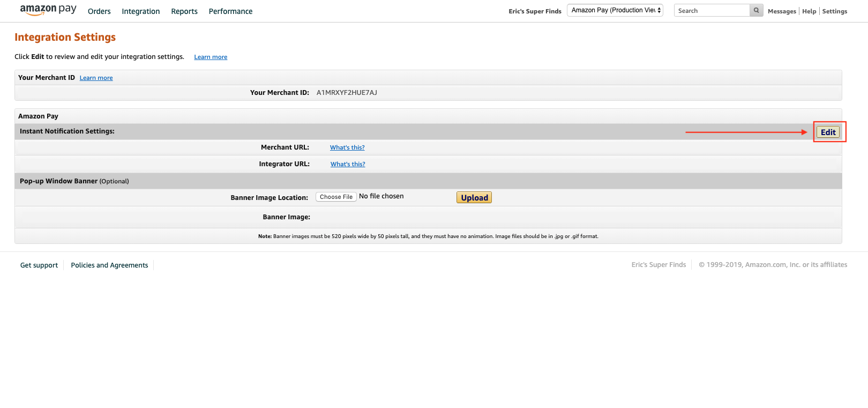Click Eric's Super Finds in footer
Screen dimensions: 868x408
659,265
